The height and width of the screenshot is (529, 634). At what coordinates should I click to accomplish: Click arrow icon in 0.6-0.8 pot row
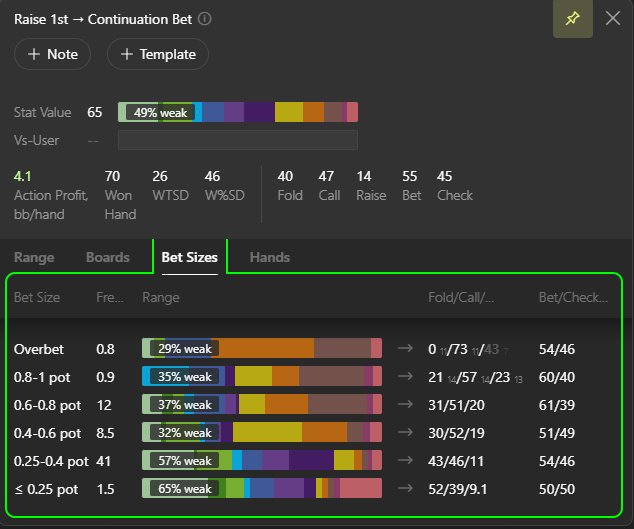[x=405, y=405]
